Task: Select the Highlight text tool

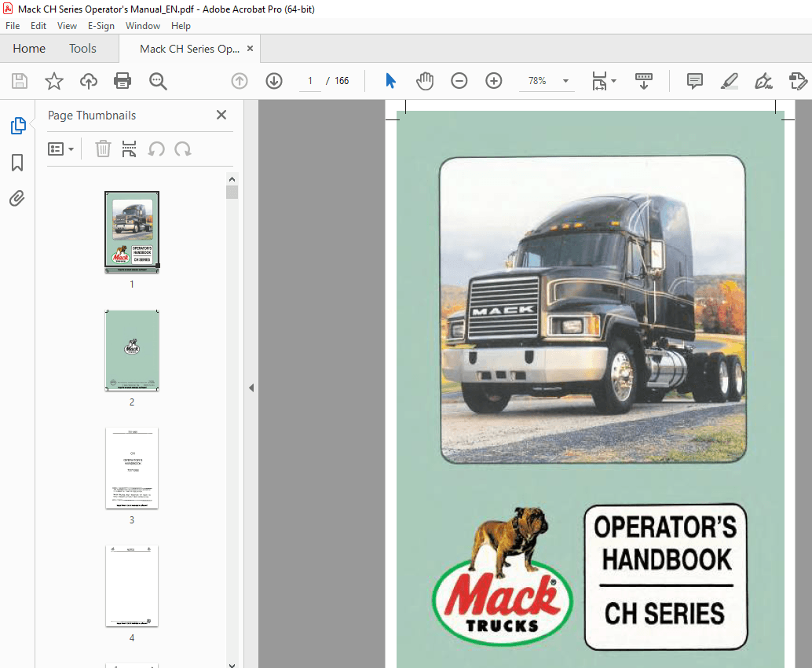Action: point(730,81)
